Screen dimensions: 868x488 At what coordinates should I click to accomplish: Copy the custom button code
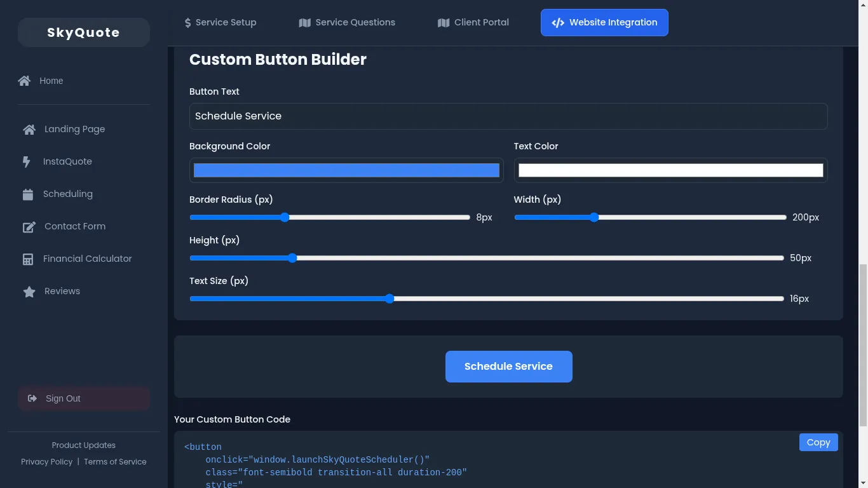coord(818,442)
